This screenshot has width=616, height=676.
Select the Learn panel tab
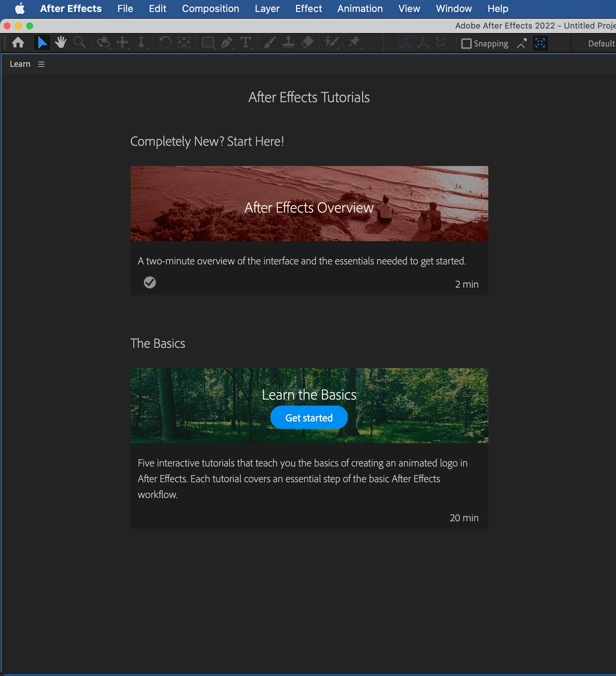click(x=20, y=64)
